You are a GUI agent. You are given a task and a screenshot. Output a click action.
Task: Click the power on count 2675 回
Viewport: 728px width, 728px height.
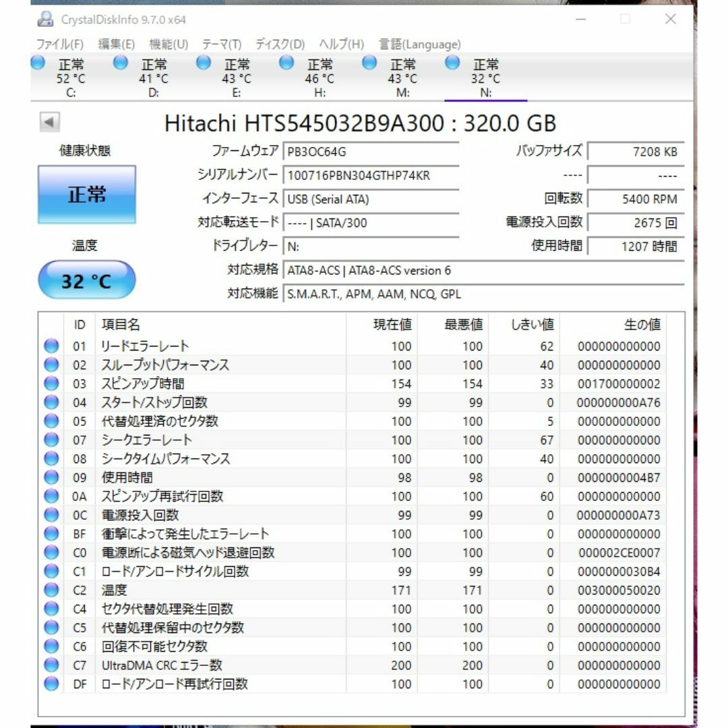pyautogui.click(x=636, y=223)
